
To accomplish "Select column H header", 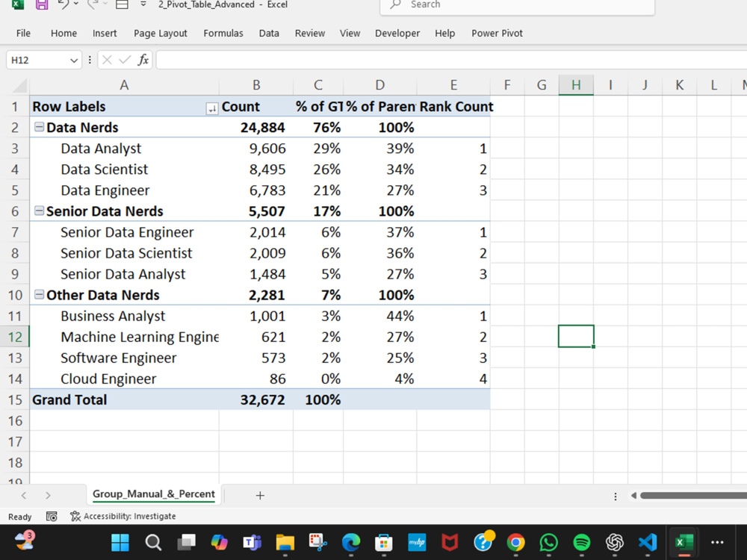I will point(576,85).
